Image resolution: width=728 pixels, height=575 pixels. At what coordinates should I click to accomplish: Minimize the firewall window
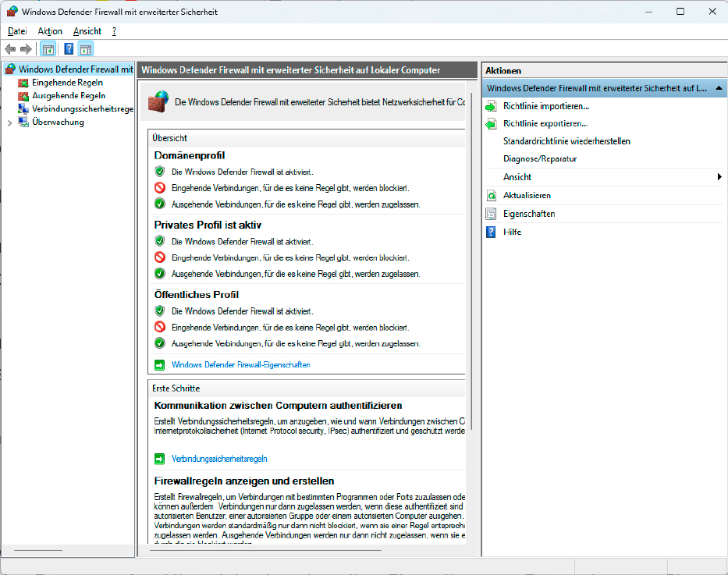pyautogui.click(x=648, y=12)
